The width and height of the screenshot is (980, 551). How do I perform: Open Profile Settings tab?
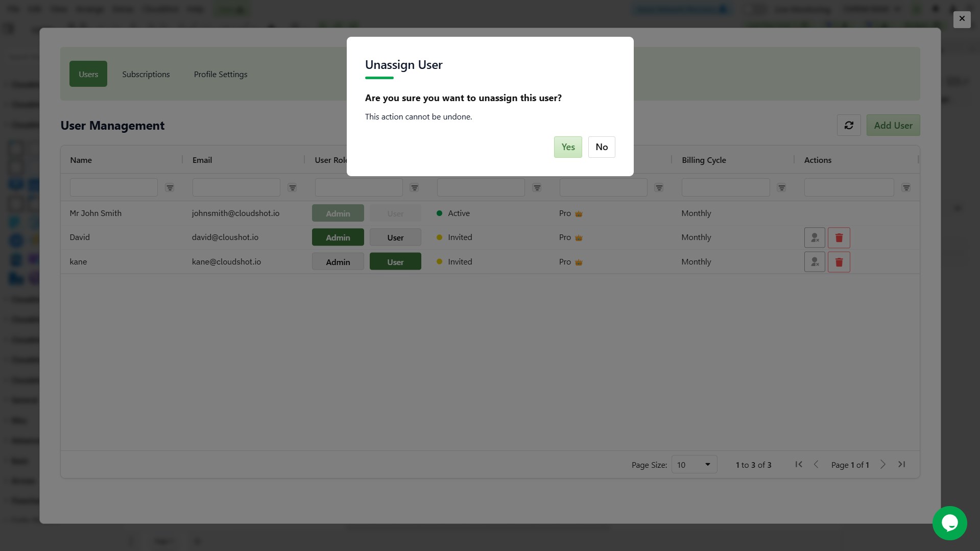(x=221, y=74)
